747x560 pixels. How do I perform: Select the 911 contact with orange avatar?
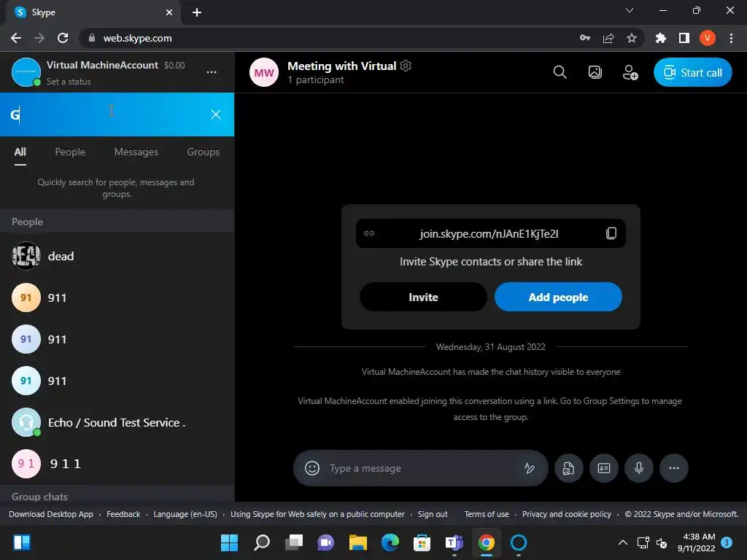point(117,297)
